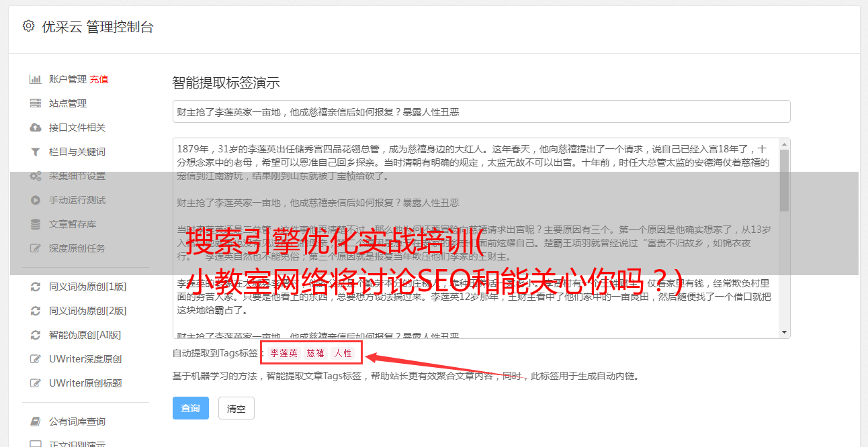
Task: Click the bar chart icon for 账户管理
Action: [36, 79]
